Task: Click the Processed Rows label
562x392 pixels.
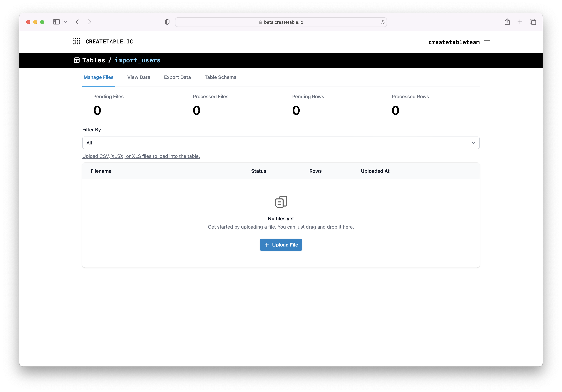Action: tap(410, 97)
